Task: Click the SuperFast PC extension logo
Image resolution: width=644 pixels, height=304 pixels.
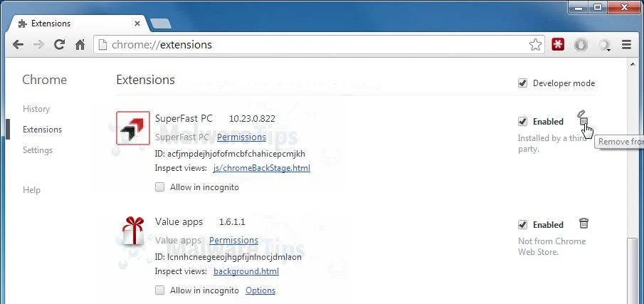Action: (133, 128)
